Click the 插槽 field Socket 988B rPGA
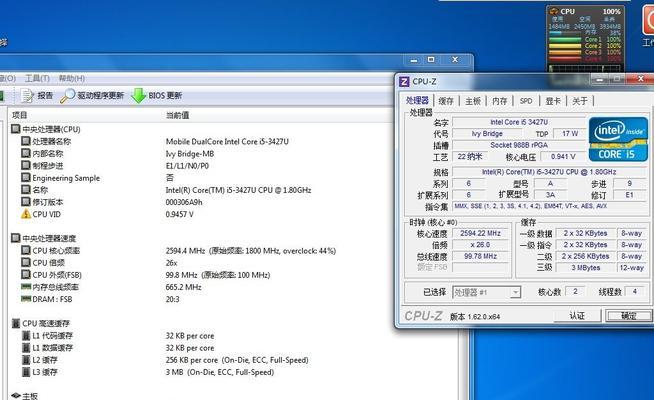 519,145
